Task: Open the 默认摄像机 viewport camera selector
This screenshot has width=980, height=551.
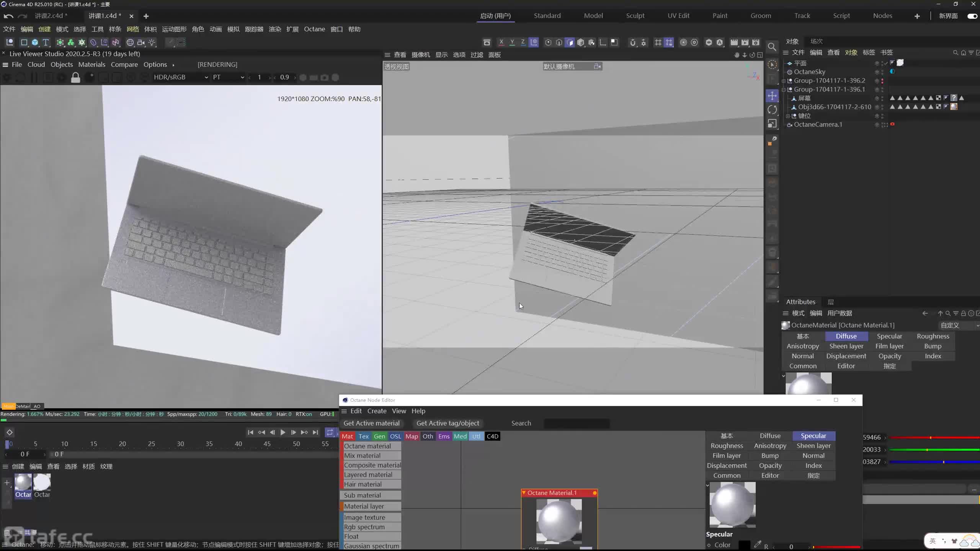Action: click(572, 67)
